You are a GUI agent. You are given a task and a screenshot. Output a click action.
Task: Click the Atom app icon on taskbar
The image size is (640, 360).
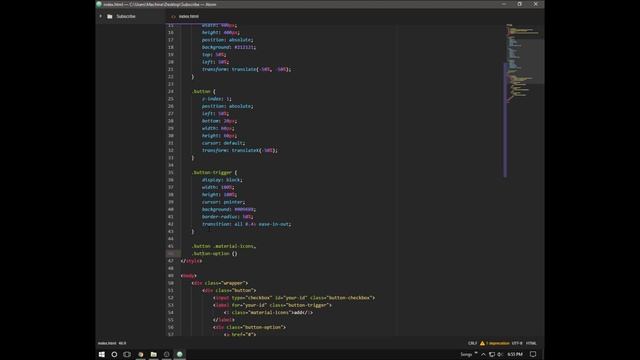pyautogui.click(x=180, y=354)
